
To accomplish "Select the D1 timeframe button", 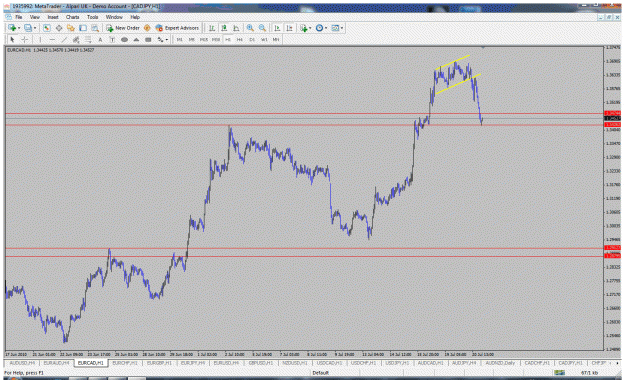I will pos(252,39).
